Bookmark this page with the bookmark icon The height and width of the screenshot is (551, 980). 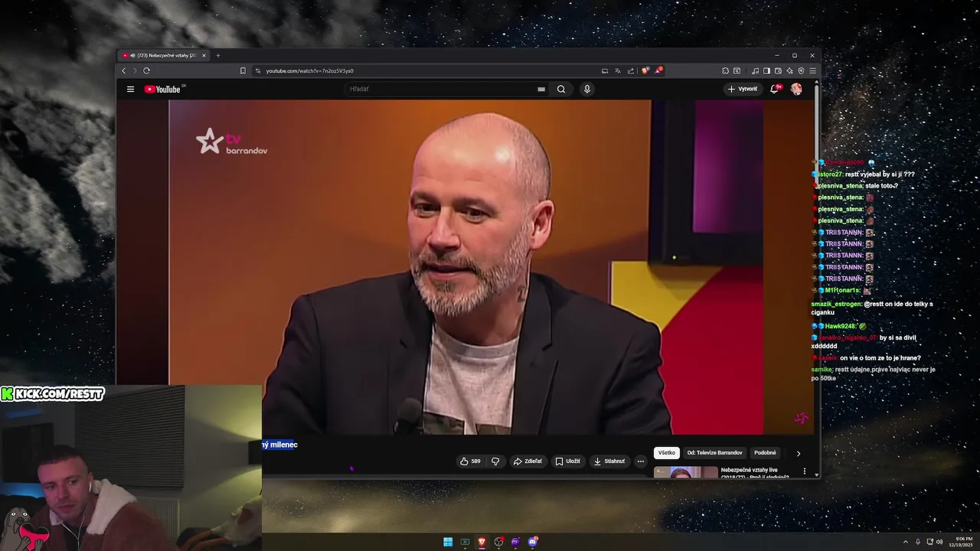(x=243, y=70)
